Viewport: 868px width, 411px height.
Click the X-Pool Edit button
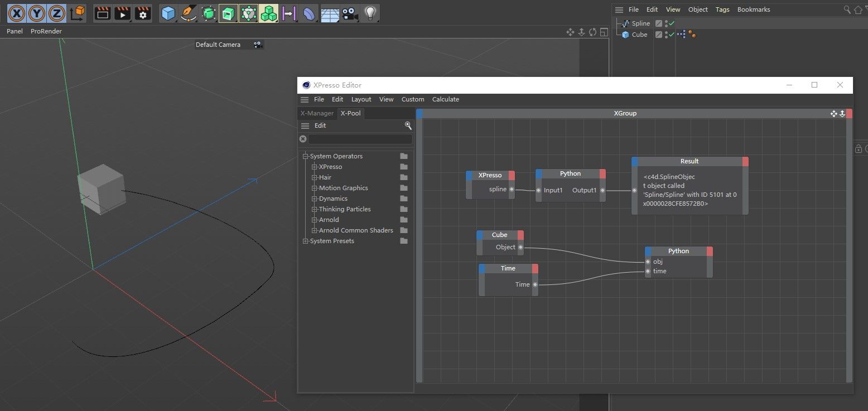[x=320, y=125]
